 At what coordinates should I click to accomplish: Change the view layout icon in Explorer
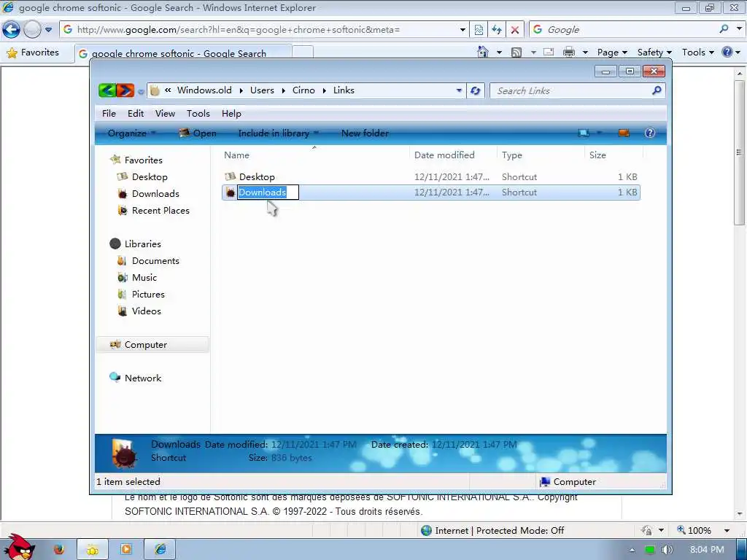click(584, 133)
